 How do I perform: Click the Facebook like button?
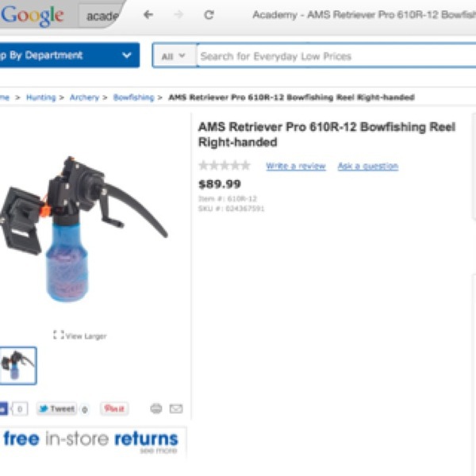[3, 409]
